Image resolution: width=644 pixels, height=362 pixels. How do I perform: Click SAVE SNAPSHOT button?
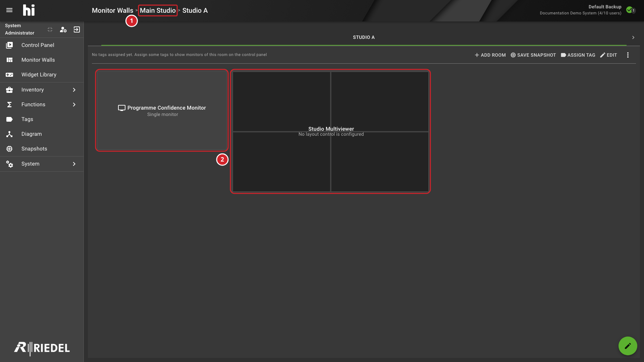533,55
